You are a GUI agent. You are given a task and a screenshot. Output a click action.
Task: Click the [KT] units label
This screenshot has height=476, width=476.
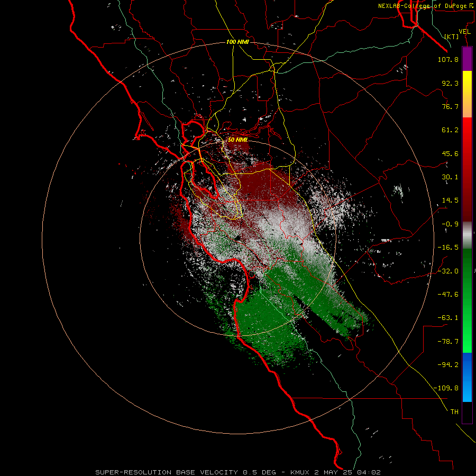(x=452, y=36)
